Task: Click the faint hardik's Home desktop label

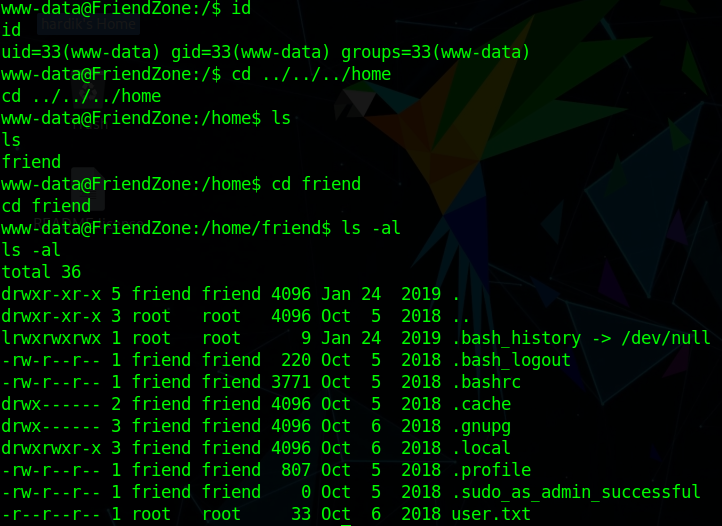Action: pyautogui.click(x=87, y=25)
